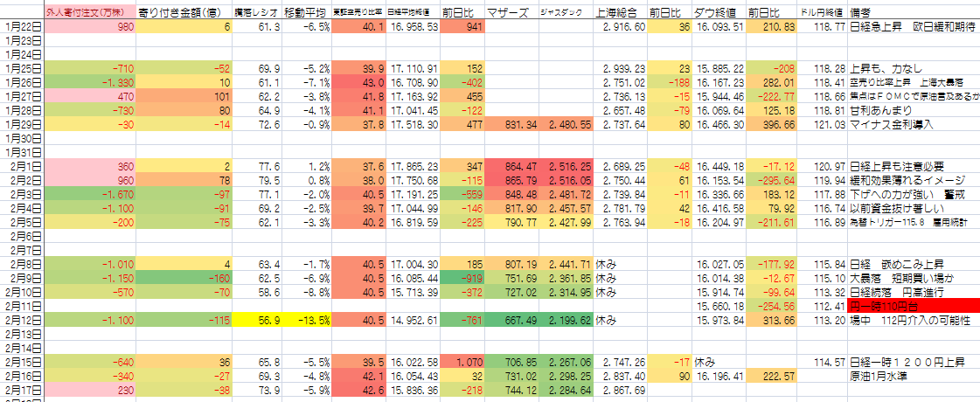This screenshot has width=980, height=402.
Task: Click the 原油1月水準 remark cell
Action: click(x=914, y=376)
